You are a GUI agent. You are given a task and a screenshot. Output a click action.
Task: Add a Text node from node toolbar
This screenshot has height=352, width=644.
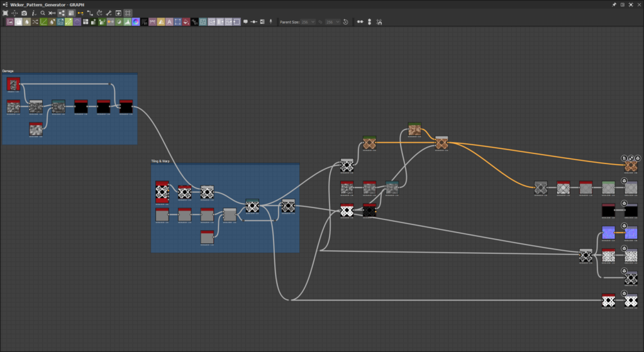pos(170,22)
